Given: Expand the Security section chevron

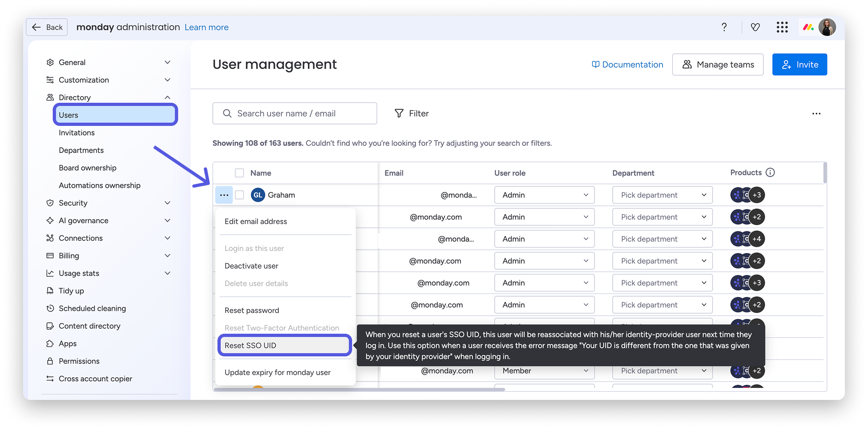Looking at the screenshot, I should click(x=167, y=203).
